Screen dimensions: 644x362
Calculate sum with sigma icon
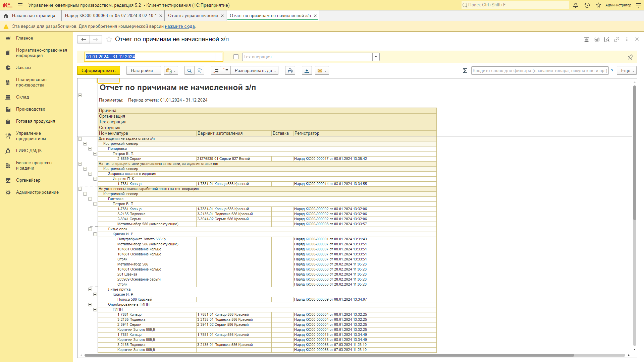pyautogui.click(x=465, y=71)
